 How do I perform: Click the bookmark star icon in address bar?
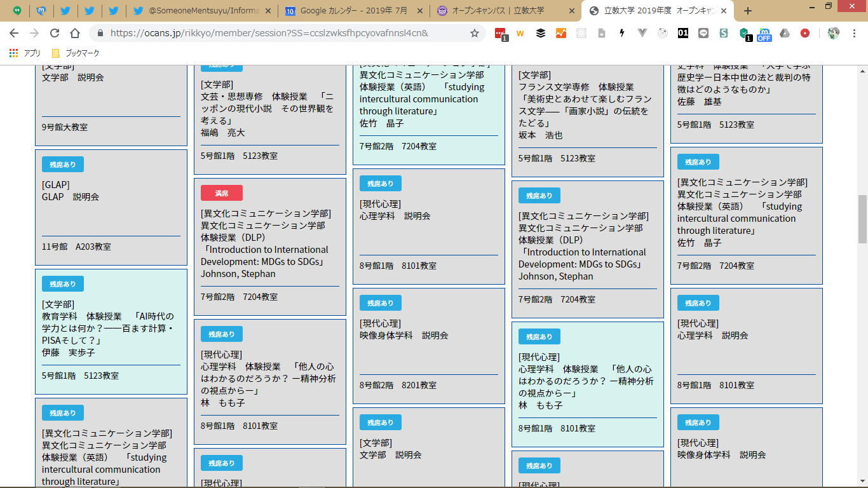pos(474,33)
